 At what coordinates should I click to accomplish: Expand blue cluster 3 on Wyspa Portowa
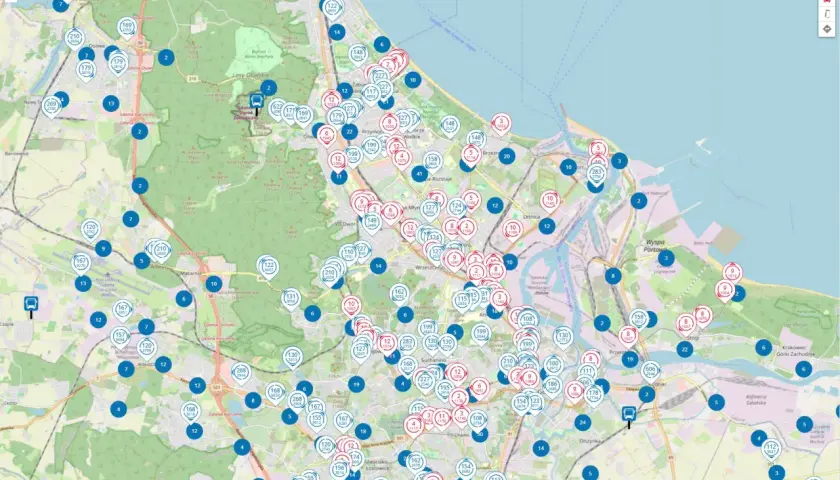(666, 258)
